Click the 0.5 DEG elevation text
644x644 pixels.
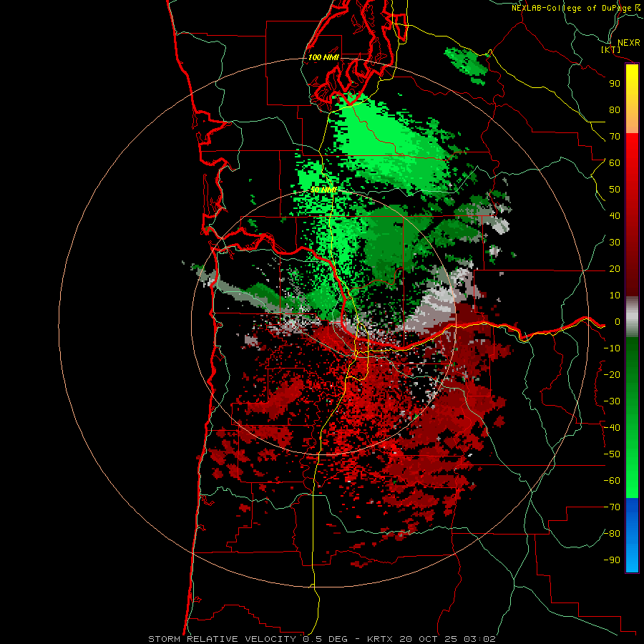[x=325, y=639]
